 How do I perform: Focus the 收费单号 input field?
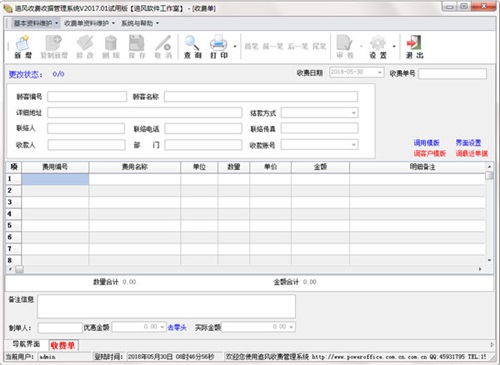[452, 74]
